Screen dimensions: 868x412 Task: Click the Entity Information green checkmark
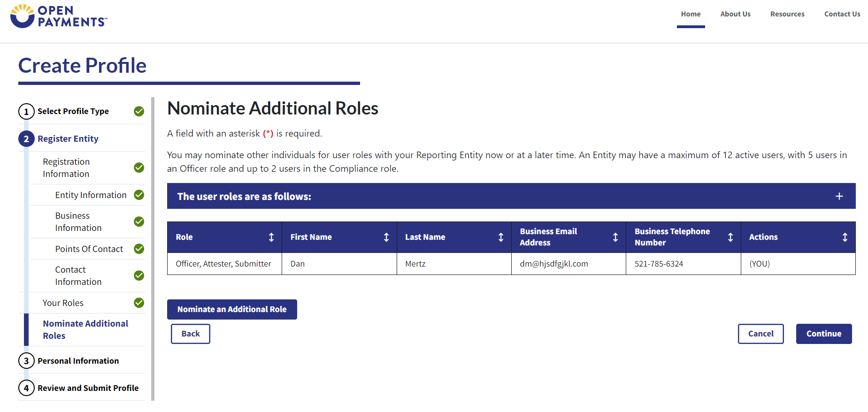[x=139, y=195]
